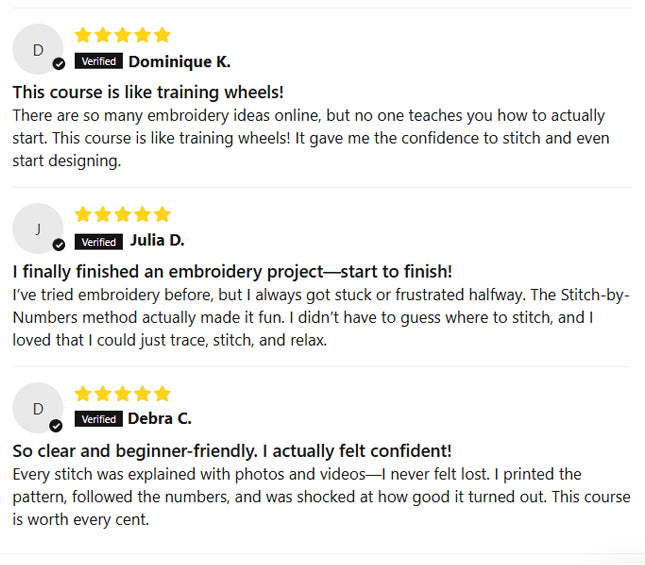Click Debra C.'s avatar circle
This screenshot has width=645, height=565.
38,408
